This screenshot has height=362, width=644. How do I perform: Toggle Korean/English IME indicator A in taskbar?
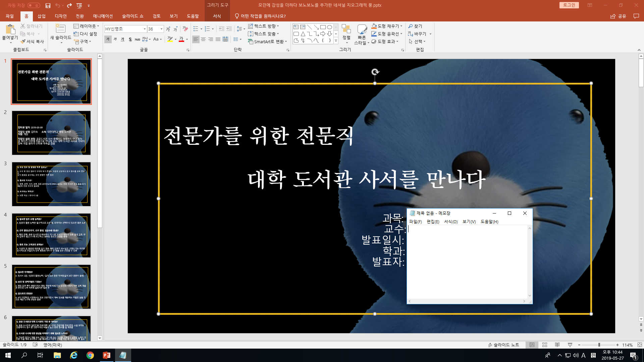click(x=583, y=355)
